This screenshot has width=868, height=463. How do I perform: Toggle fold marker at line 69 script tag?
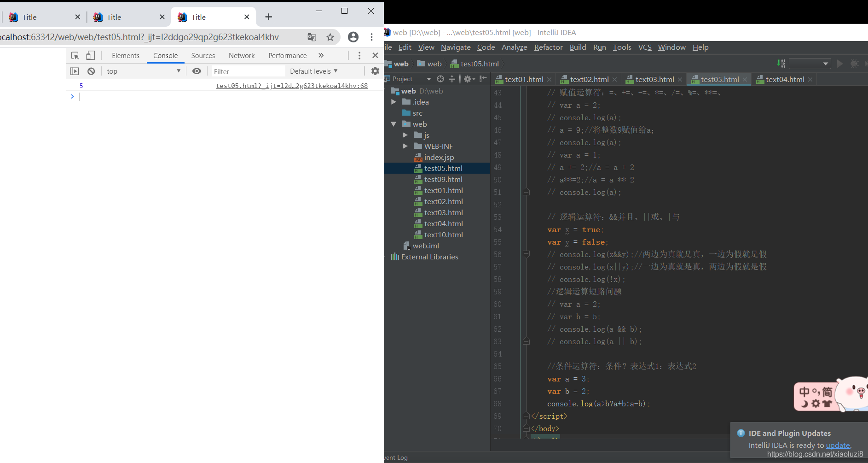[526, 416]
